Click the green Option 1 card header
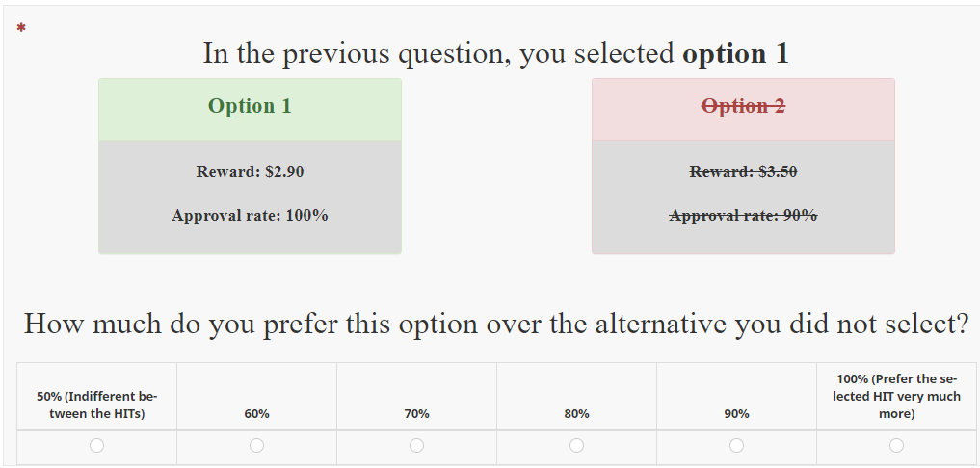The width and height of the screenshot is (980, 468). click(x=250, y=106)
